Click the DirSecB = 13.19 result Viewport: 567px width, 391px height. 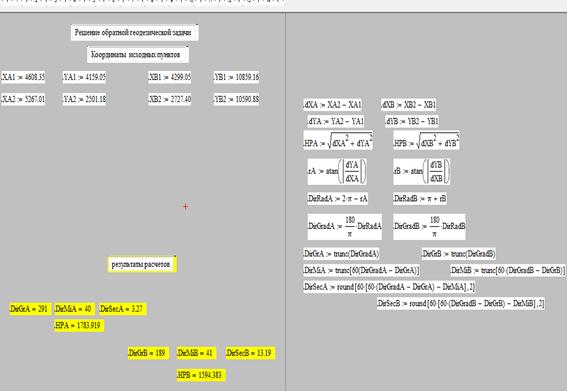[x=250, y=353]
